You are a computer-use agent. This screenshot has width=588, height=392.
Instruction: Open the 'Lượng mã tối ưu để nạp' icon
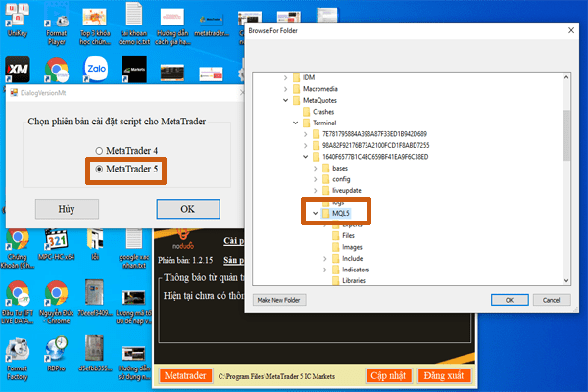coord(134,306)
